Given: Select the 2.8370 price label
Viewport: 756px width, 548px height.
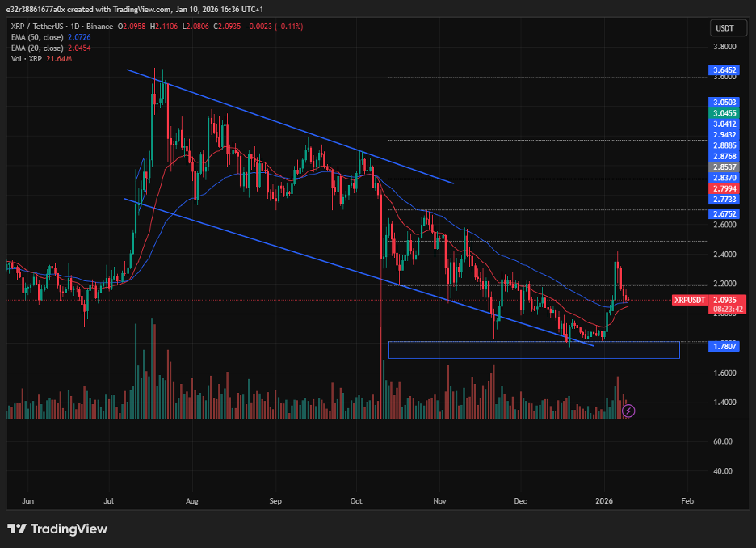Looking at the screenshot, I should tap(724, 178).
